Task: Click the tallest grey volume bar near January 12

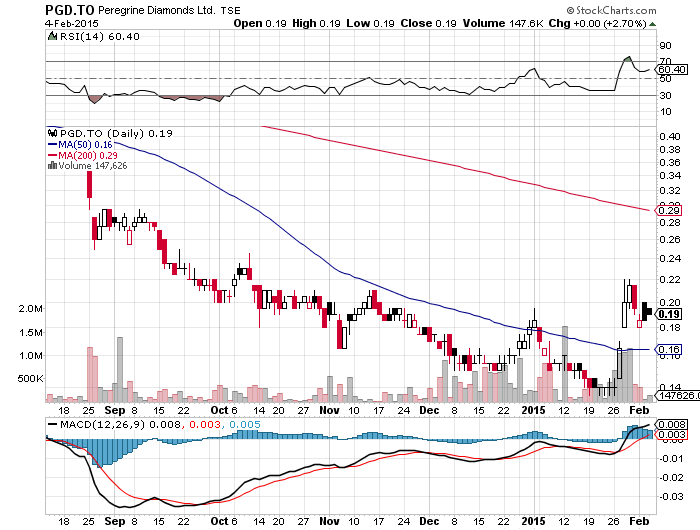Action: click(565, 364)
